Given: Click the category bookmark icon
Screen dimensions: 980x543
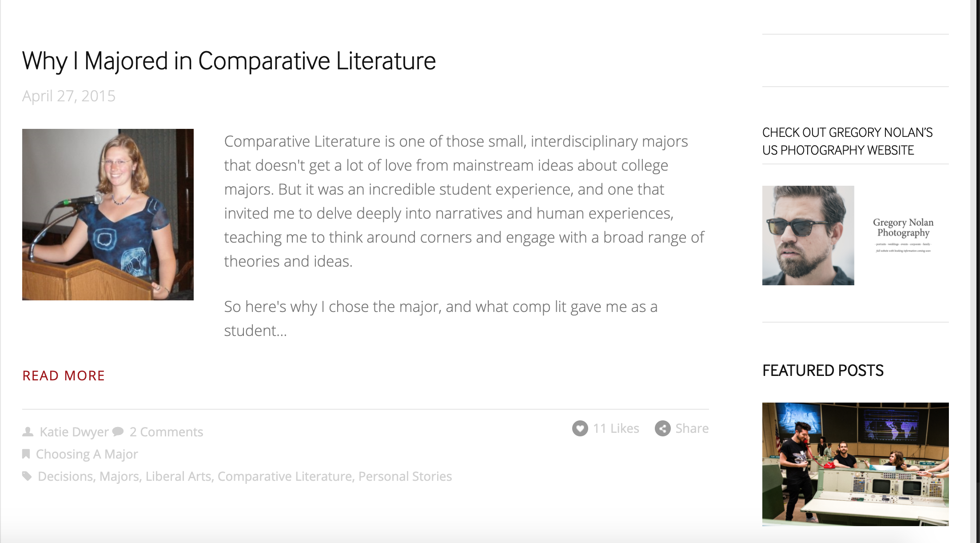Looking at the screenshot, I should (26, 454).
